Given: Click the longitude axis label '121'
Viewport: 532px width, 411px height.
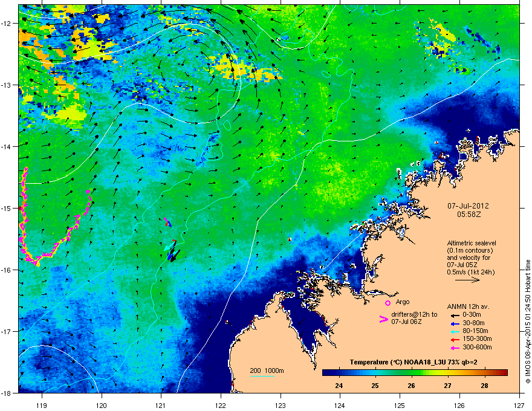Looking at the screenshot, I should (x=161, y=405).
